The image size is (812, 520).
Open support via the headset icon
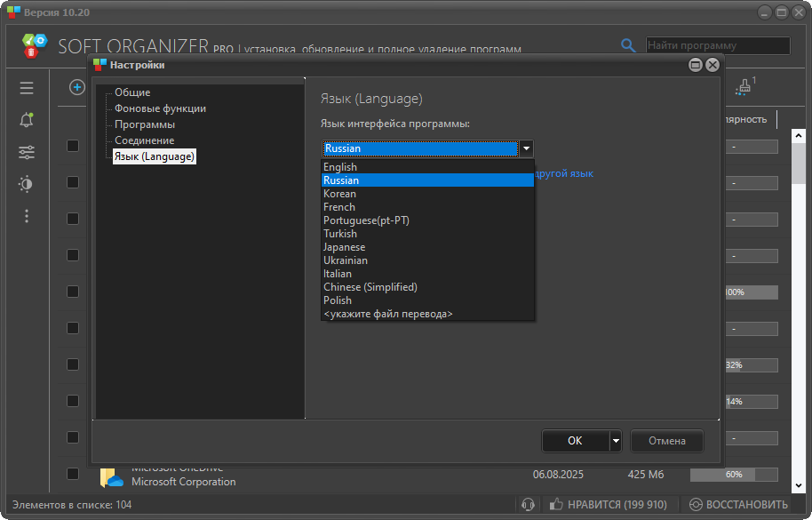coord(528,503)
